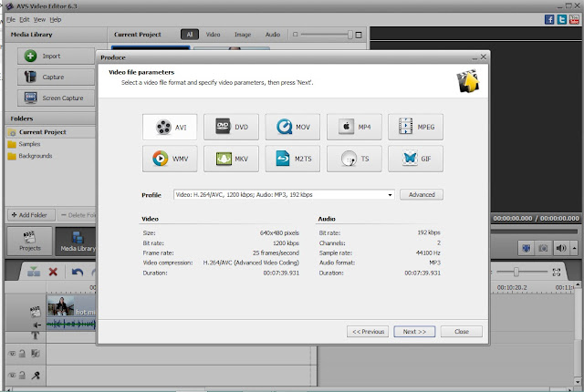This screenshot has height=392, width=584.
Task: Go back with << Previous button
Action: [368, 332]
